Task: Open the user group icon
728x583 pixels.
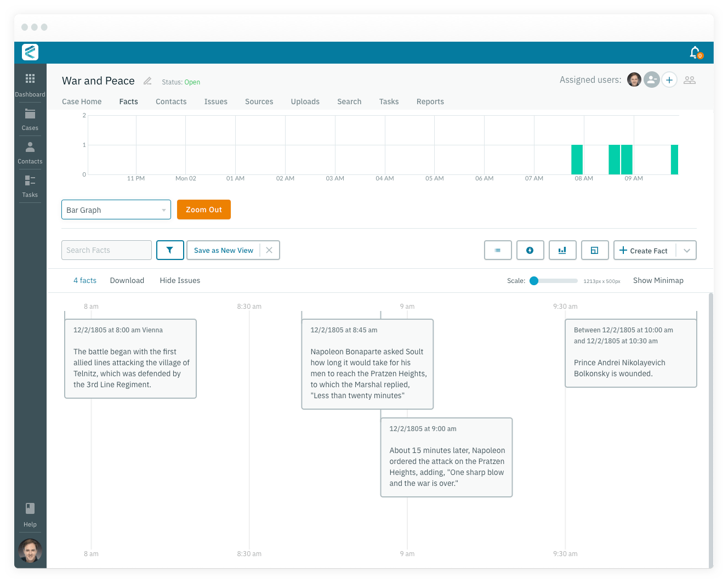Action: (x=690, y=80)
